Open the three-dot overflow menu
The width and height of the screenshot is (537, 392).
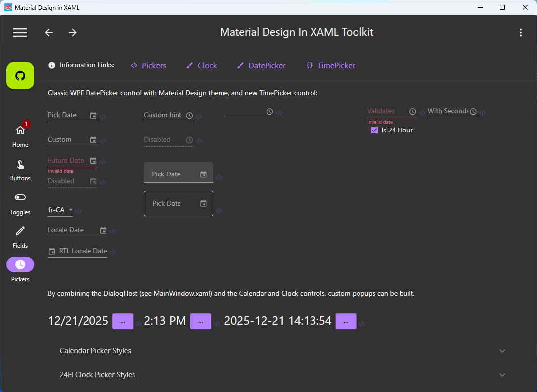pyautogui.click(x=521, y=32)
